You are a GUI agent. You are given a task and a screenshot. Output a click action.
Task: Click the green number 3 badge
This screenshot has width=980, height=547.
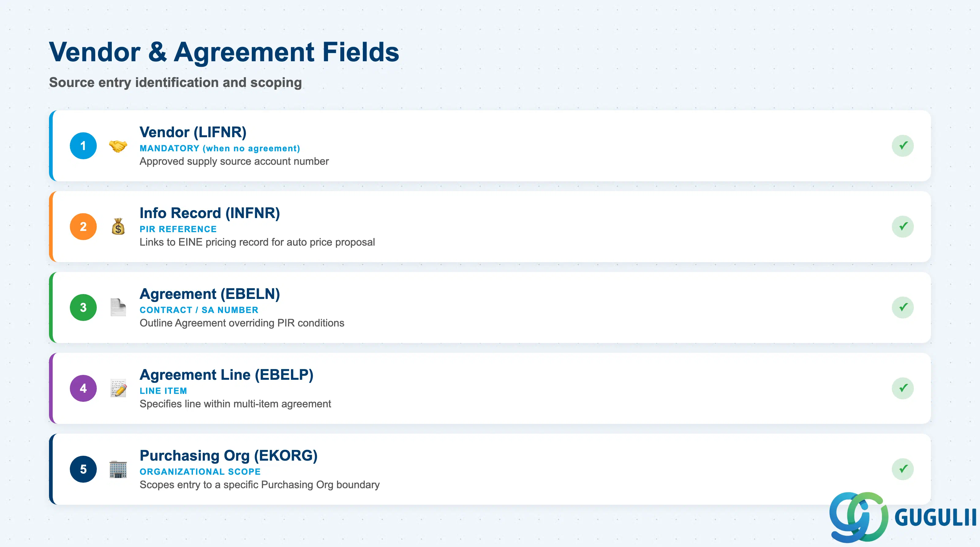point(83,307)
